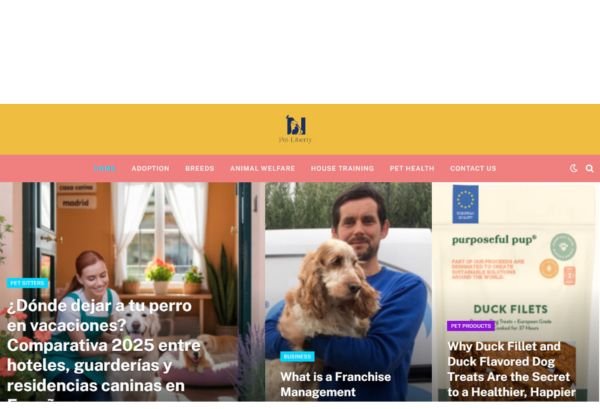Toggle dark mode moon icon

(x=573, y=168)
